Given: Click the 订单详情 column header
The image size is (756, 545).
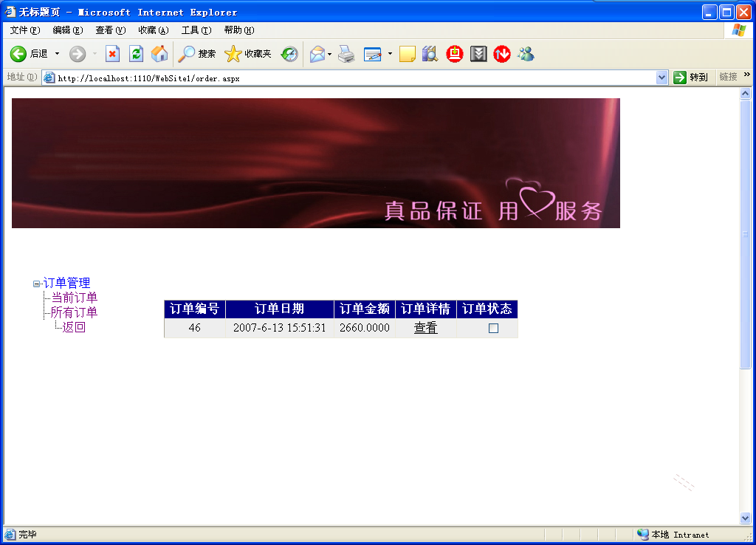Looking at the screenshot, I should pos(426,309).
